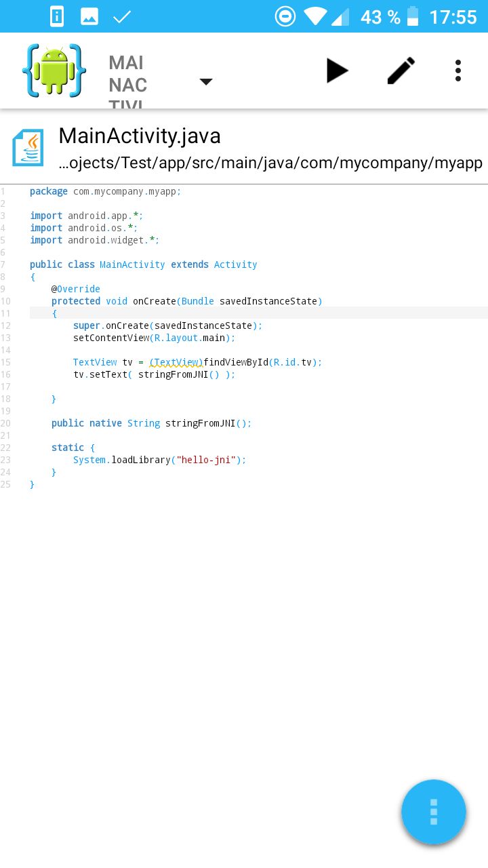Tap the 17:55 clock in status bar

453,16
